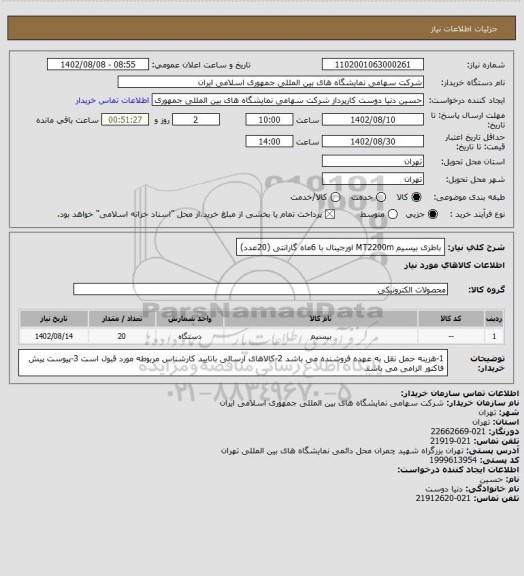Click the نام کالا column header

click(x=320, y=318)
